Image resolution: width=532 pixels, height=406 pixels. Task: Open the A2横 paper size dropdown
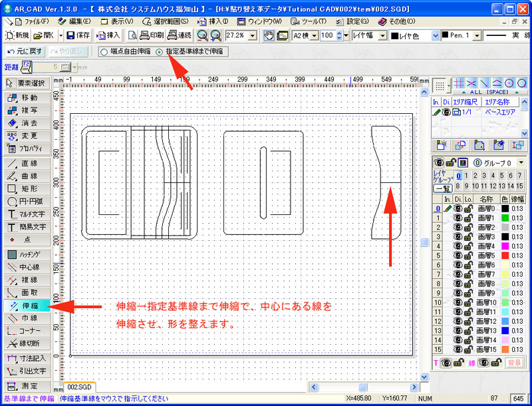(x=315, y=35)
